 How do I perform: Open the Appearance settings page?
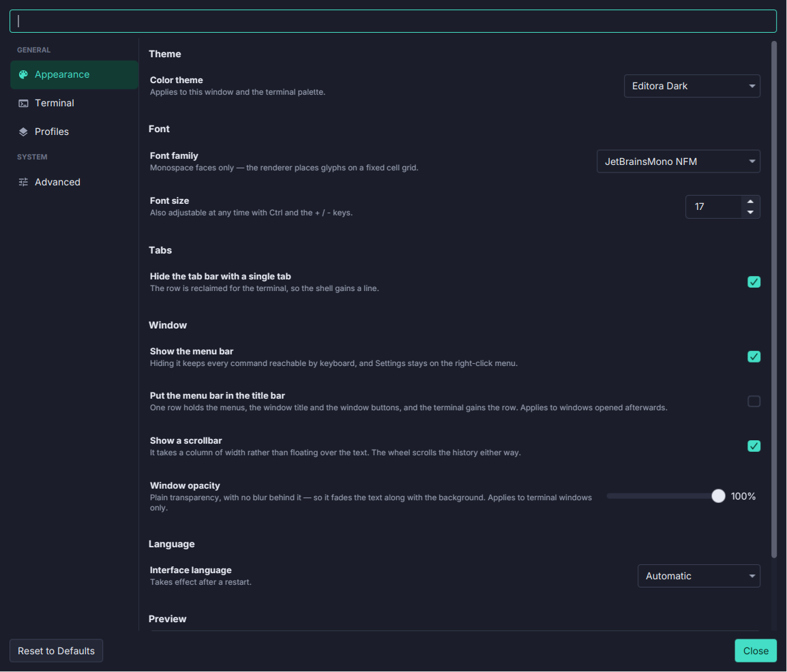(74, 75)
